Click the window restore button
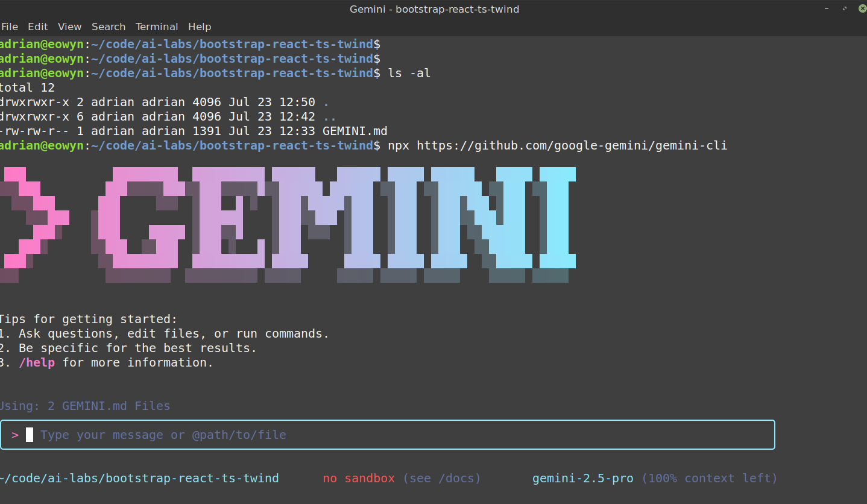867x504 pixels. coord(844,8)
